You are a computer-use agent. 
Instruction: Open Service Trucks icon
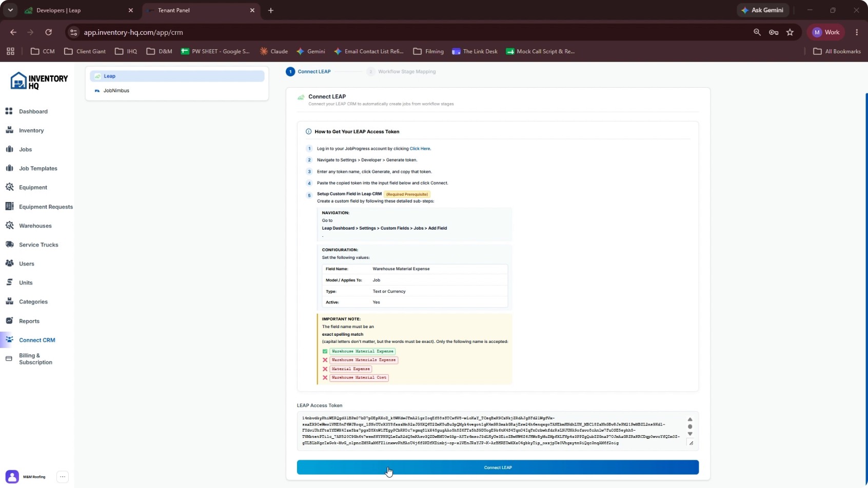tap(9, 245)
